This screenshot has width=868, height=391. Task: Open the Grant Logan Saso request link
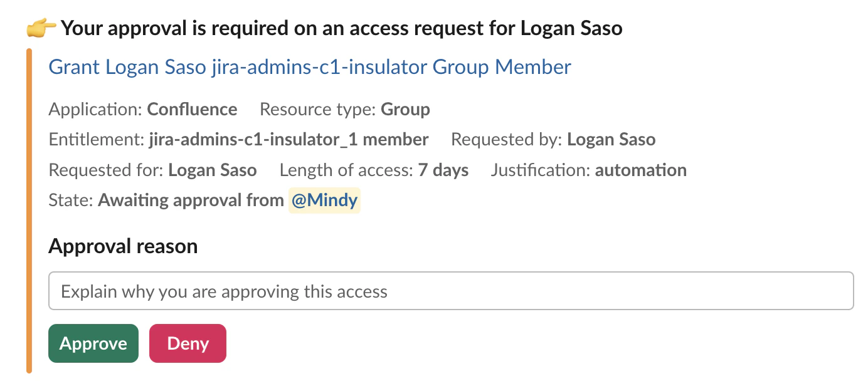coord(310,67)
